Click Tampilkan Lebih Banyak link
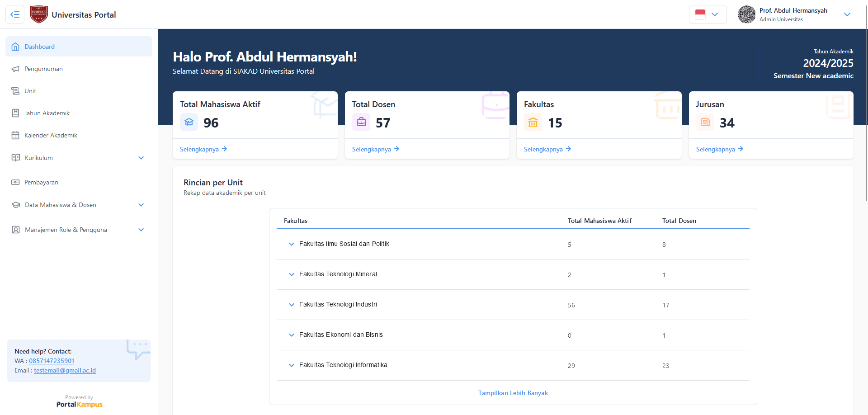 coord(513,393)
